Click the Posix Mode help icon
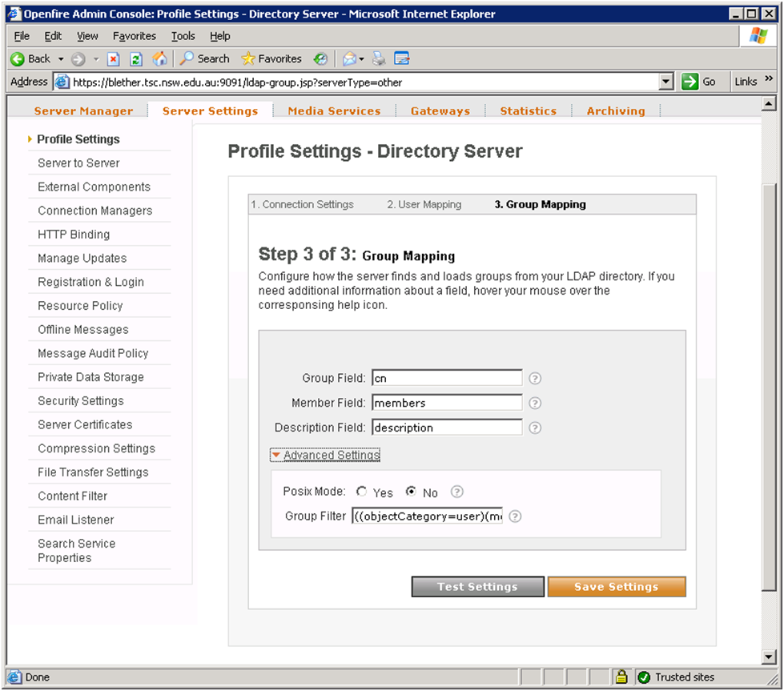Screen dimensions: 784x691 point(457,492)
